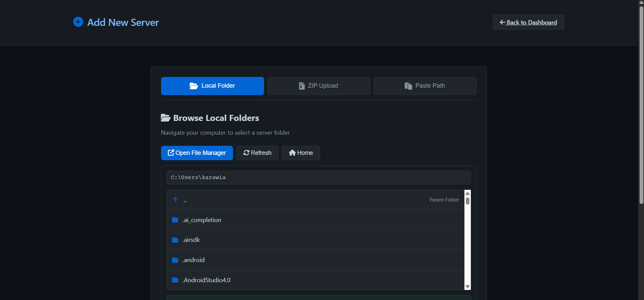644x300 pixels.
Task: Open the .airsdk folder
Action: click(315, 240)
